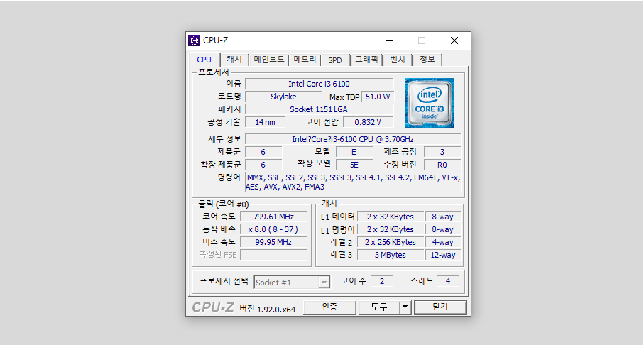Viewport: 644px width, 345px height.
Task: Open the 메모리 tab
Action: (x=305, y=60)
